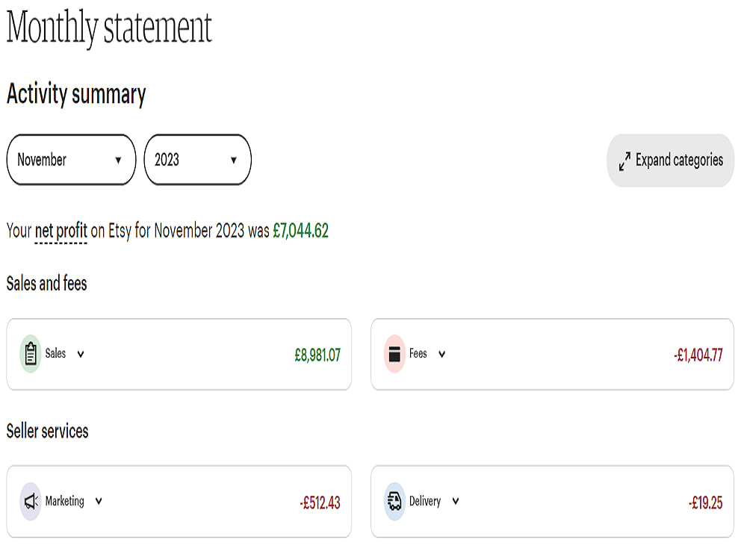Click the Expand categories button
747x560 pixels.
point(671,161)
